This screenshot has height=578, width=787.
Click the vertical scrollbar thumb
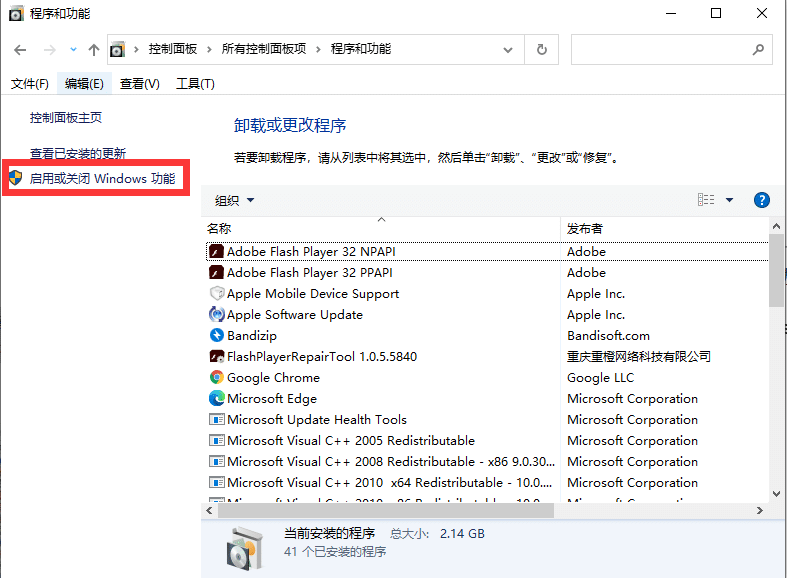[x=776, y=270]
